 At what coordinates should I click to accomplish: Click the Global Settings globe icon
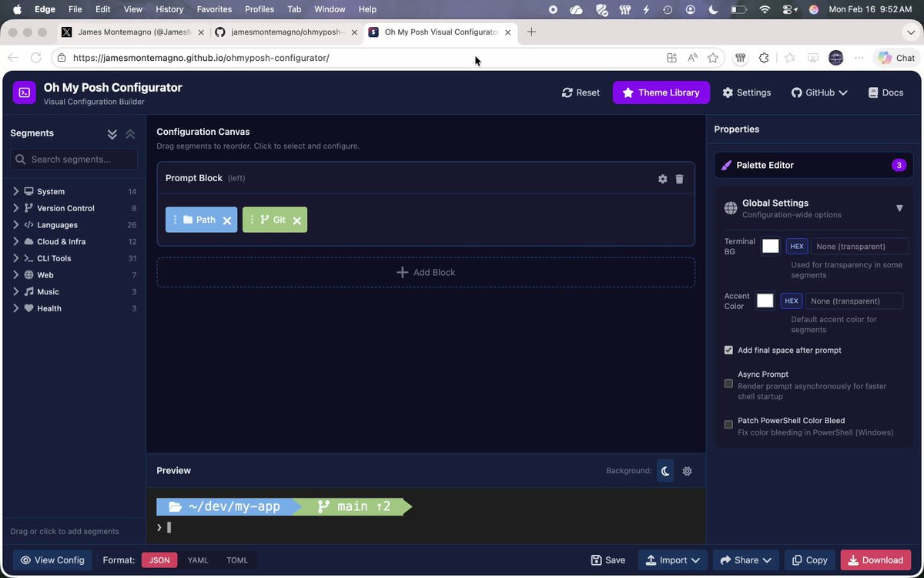731,208
